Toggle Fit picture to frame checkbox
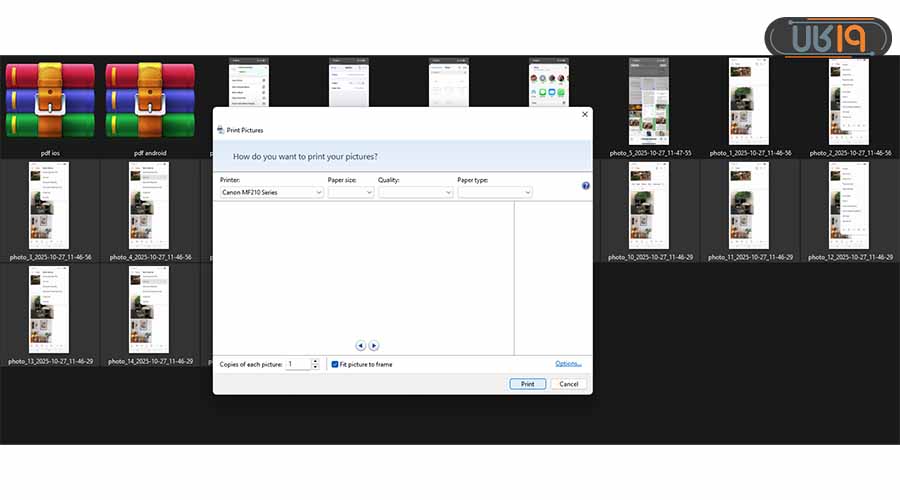 335,365
